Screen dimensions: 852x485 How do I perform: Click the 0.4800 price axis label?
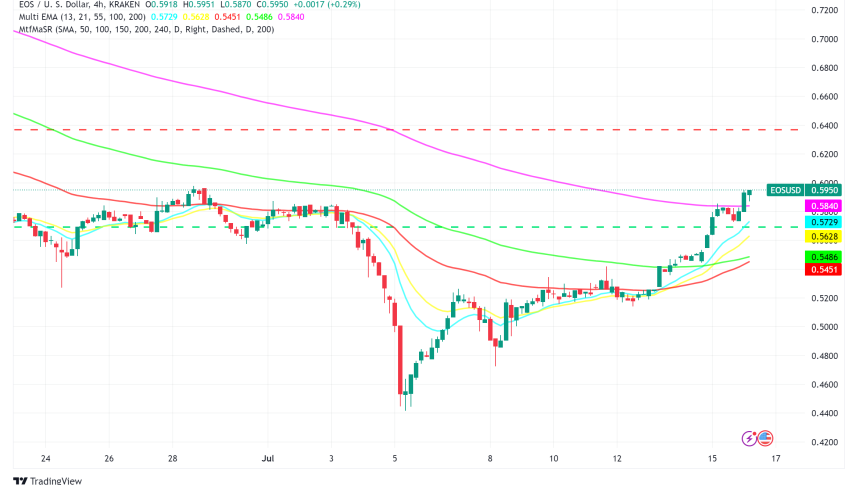[x=824, y=356]
